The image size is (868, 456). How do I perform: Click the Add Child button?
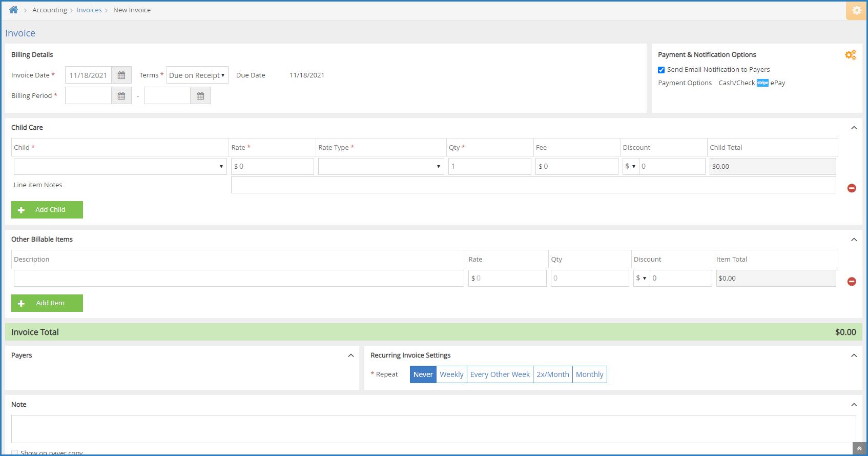(47, 210)
